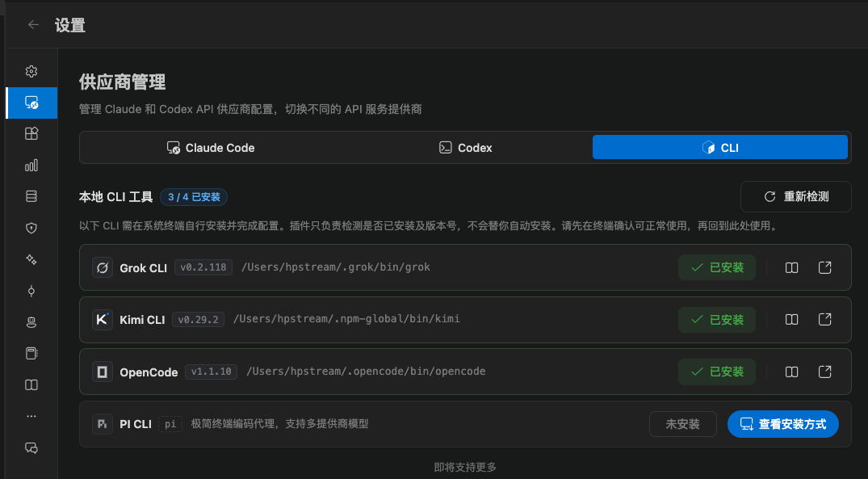Open the server stack sidebar icon
868x479 pixels.
[x=31, y=196]
